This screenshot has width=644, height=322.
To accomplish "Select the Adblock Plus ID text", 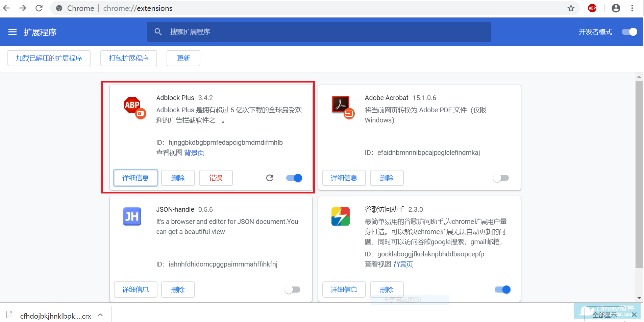I will [x=219, y=142].
